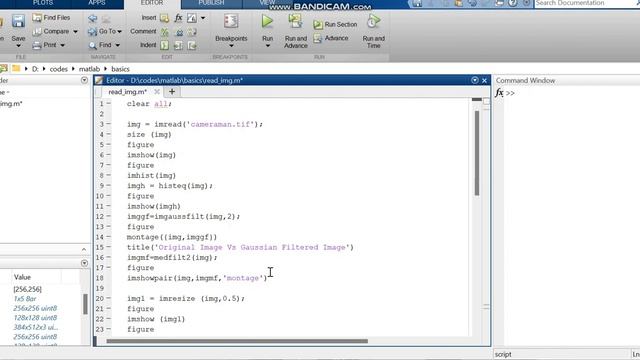Click the '384x512x3' workspace value
This screenshot has height=360, width=640.
coord(36,327)
